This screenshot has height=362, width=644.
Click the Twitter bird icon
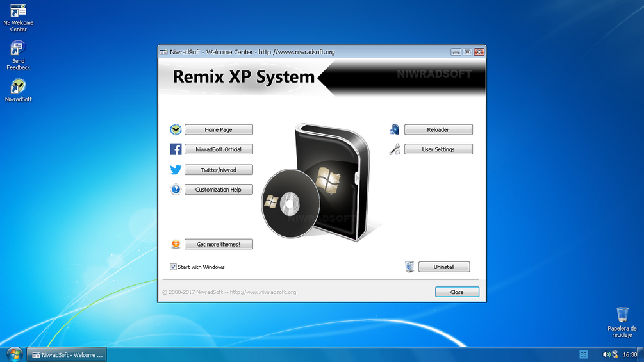coord(176,170)
